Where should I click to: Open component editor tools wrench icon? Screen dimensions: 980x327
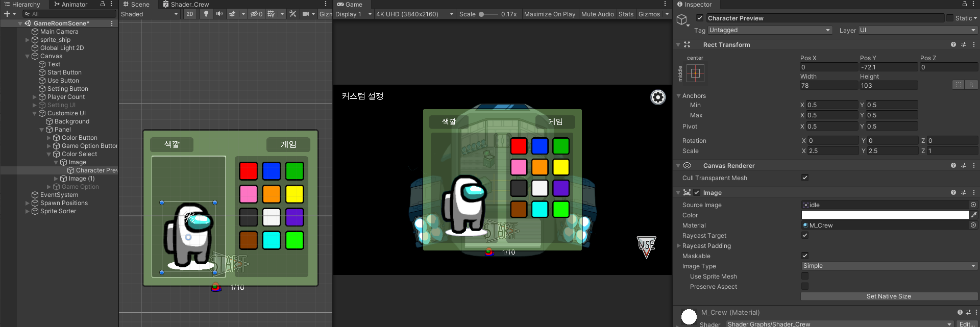click(293, 14)
